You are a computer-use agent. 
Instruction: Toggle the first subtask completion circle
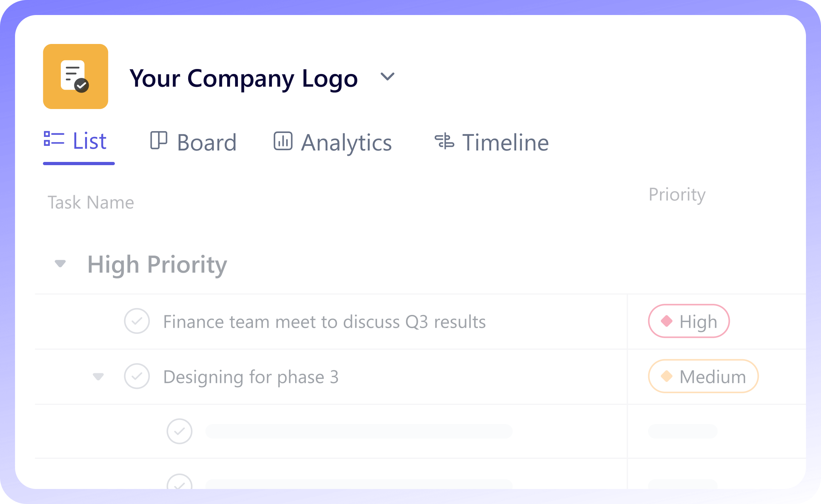[179, 431]
